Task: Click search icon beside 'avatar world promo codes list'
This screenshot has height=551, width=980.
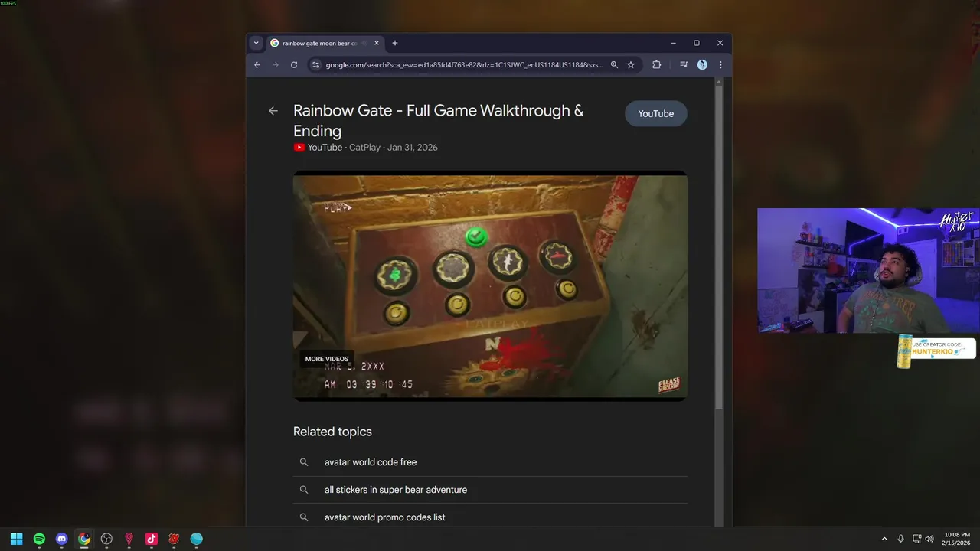Action: [x=304, y=517]
